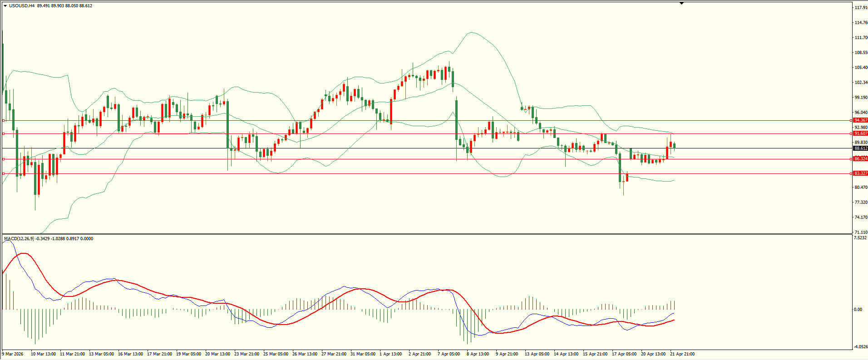Click the red 94.367 price label
This screenshot has width=868, height=360.
click(x=860, y=120)
